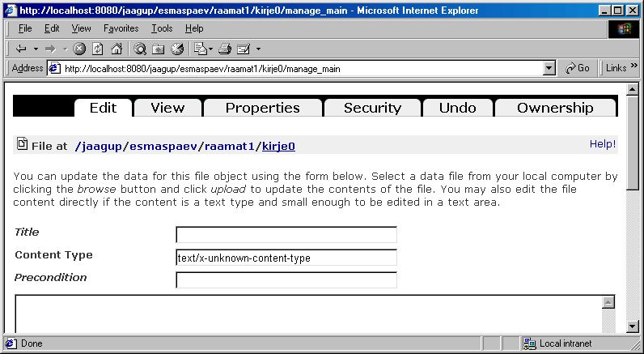
Task: Click the Forward arrow toolbar icon
Action: pos(50,49)
